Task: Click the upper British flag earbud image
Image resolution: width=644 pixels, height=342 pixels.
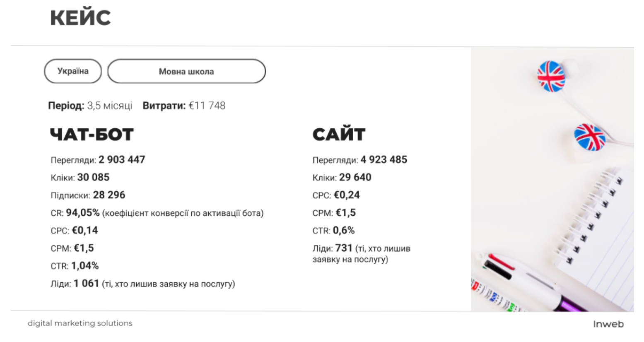Action: tap(551, 76)
